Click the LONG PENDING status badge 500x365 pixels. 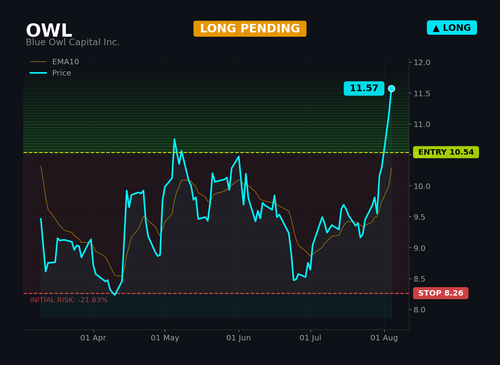[x=250, y=29]
